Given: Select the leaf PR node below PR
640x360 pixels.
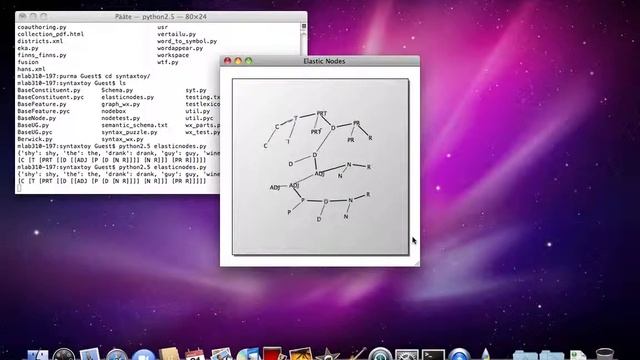Looking at the screenshot, I should [351, 140].
